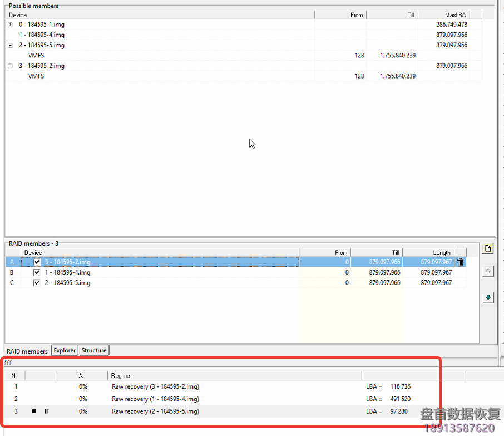The width and height of the screenshot is (504, 436).
Task: Uncheck member 3 - 184595-2.img
Action: point(37,262)
